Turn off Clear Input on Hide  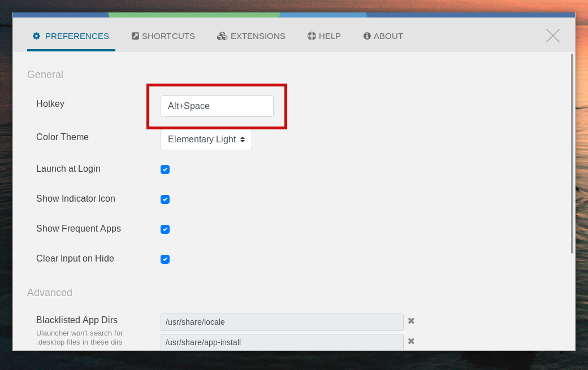(x=165, y=259)
